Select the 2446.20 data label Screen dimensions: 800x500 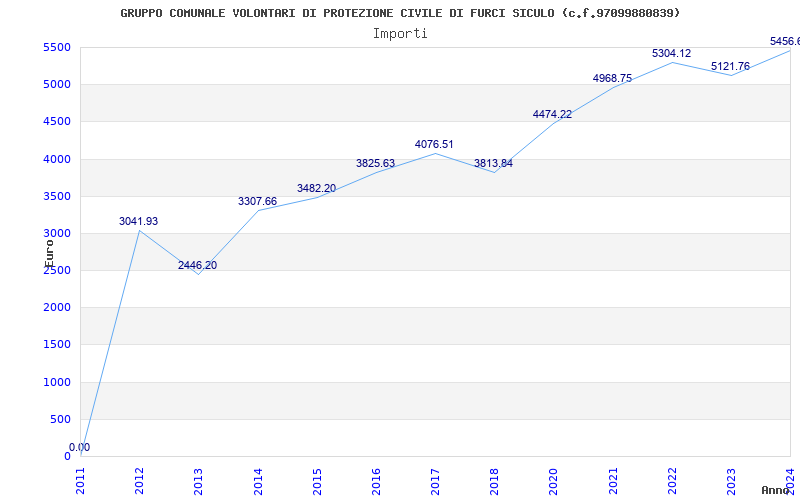tap(197, 265)
